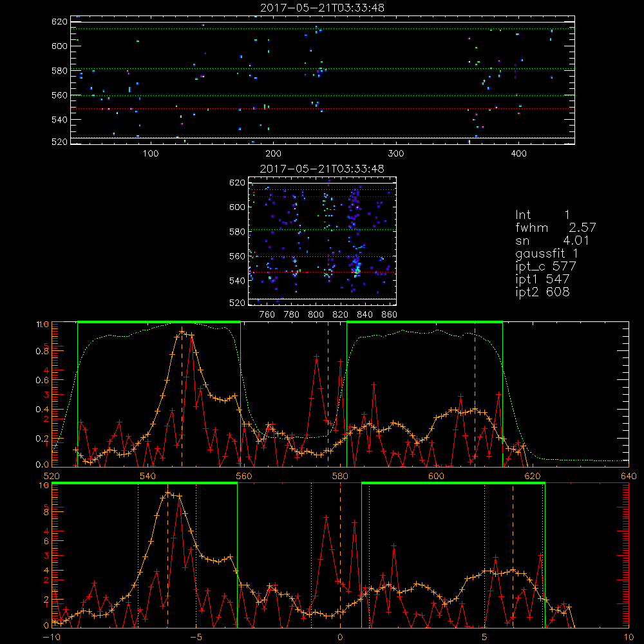Image resolution: width=644 pixels, height=644 pixels.
Task: Click the 540 label on the 520–640 profile axis
Action: pyautogui.click(x=148, y=476)
